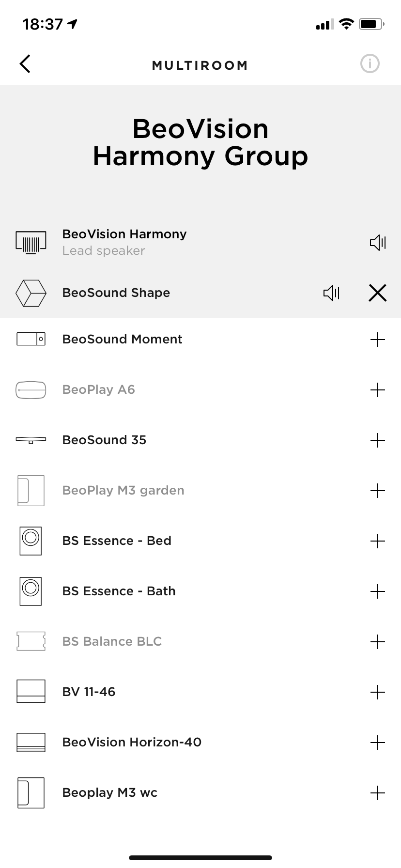
Task: Tap the back arrow in the header
Action: 25,64
